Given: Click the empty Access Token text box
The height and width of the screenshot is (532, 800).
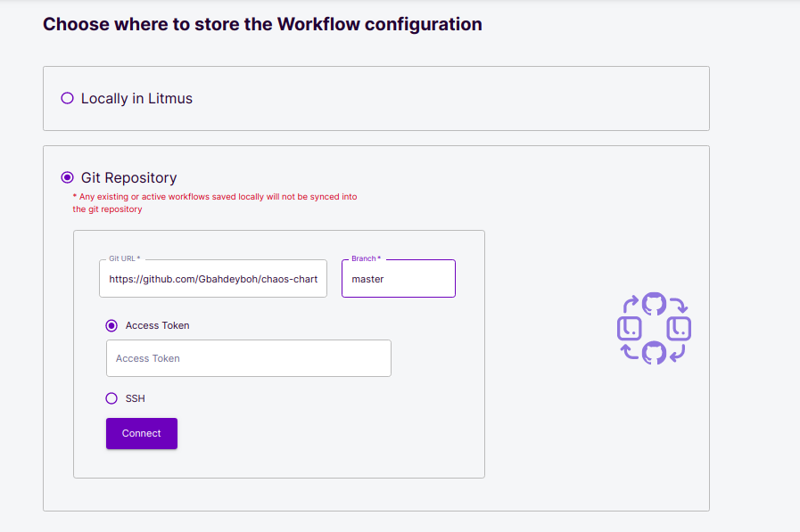Looking at the screenshot, I should (249, 358).
